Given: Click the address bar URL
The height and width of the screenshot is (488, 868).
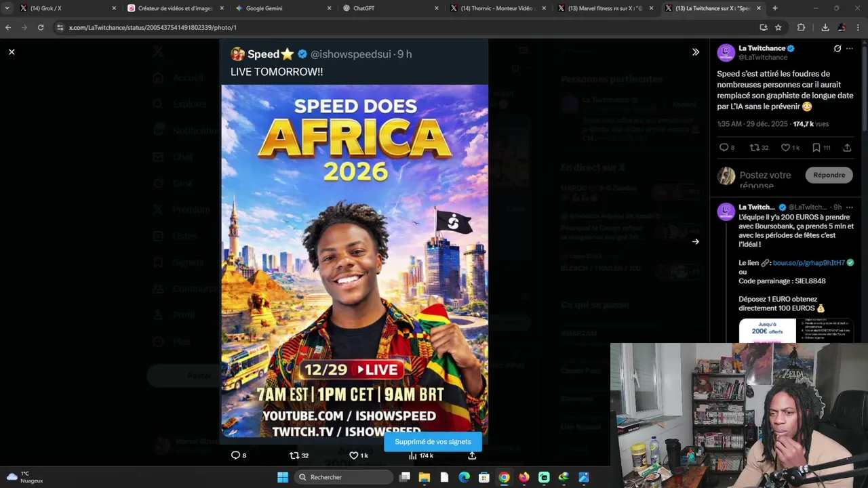Looking at the screenshot, I should click(153, 27).
